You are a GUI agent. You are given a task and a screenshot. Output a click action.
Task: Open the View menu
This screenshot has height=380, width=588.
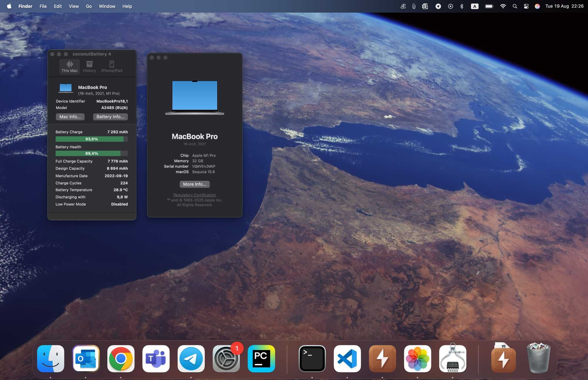click(x=74, y=6)
